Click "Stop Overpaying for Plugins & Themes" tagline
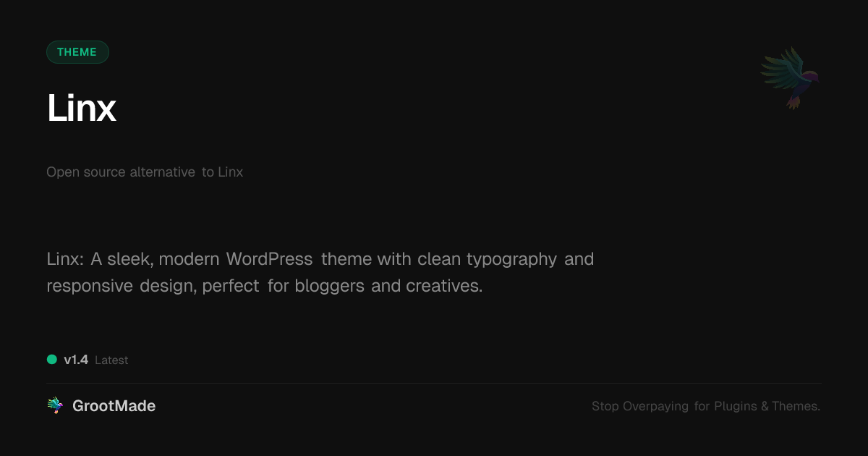The width and height of the screenshot is (868, 456). [x=706, y=406]
